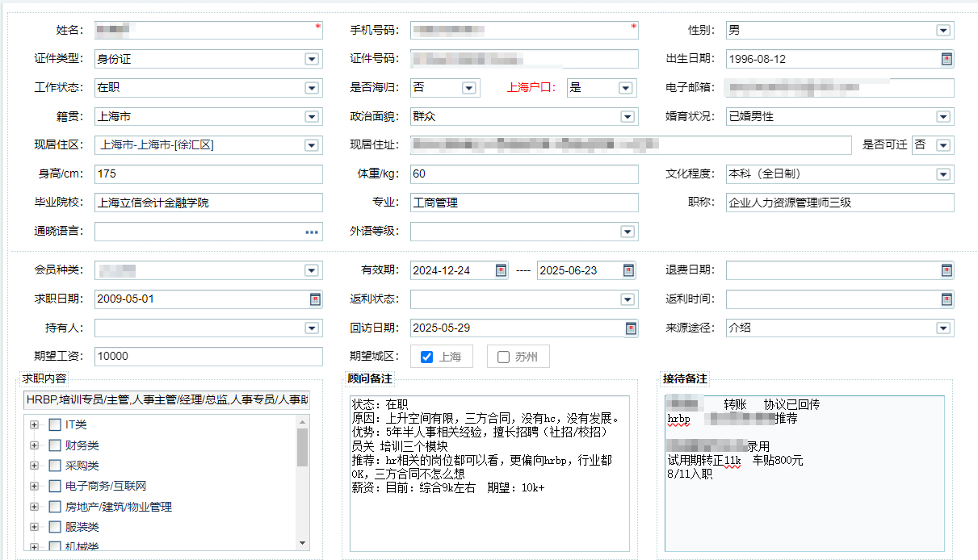Expand the 服装类 tree node
The height and width of the screenshot is (560, 978).
pos(34,527)
